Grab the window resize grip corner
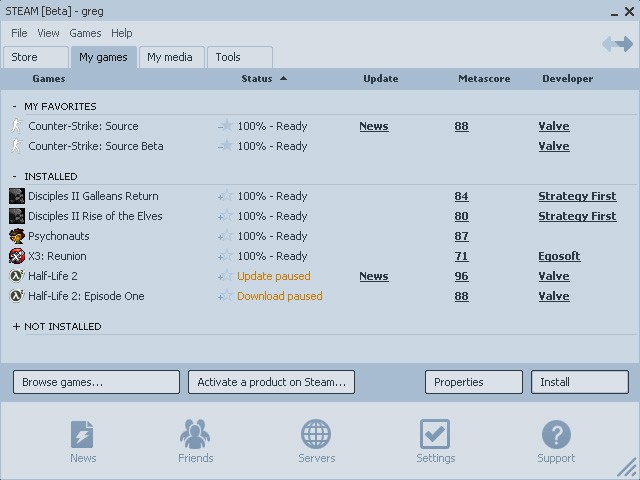The height and width of the screenshot is (480, 640). coord(627,467)
